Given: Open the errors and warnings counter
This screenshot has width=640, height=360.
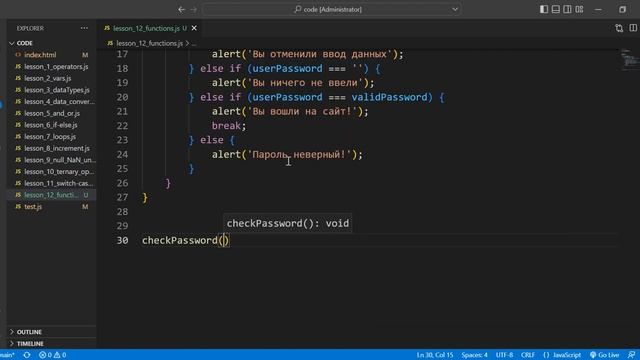Looking at the screenshot, I should (x=52, y=355).
